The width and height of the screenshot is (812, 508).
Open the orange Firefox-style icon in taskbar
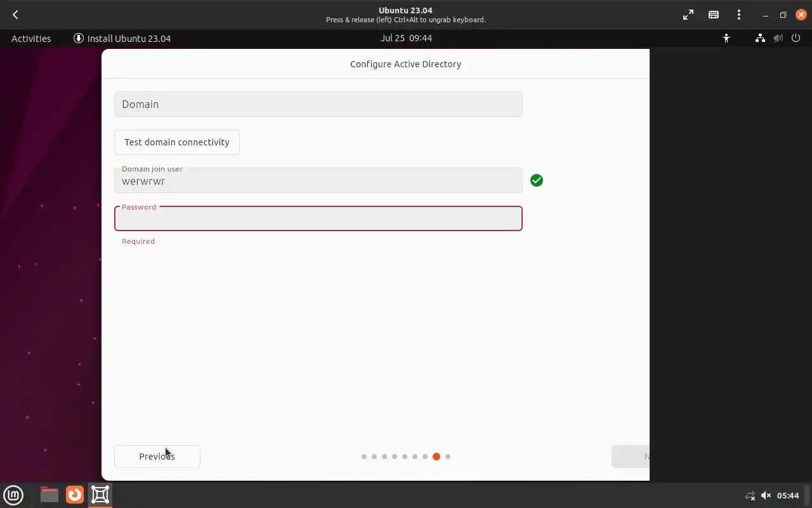[75, 495]
